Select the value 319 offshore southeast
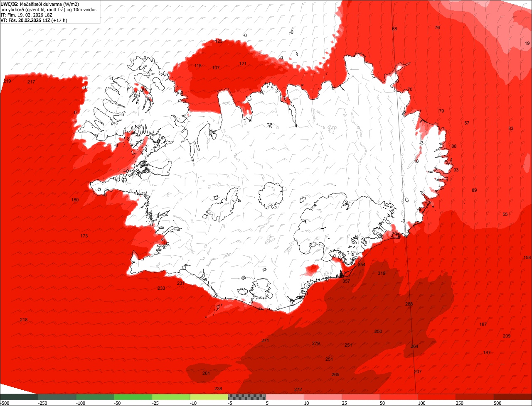The width and height of the screenshot is (532, 406). point(382,274)
